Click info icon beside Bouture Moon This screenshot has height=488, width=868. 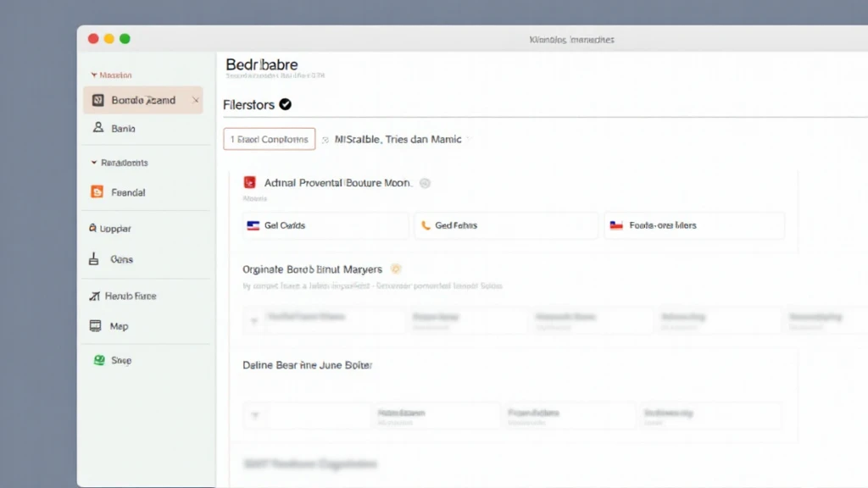[425, 183]
